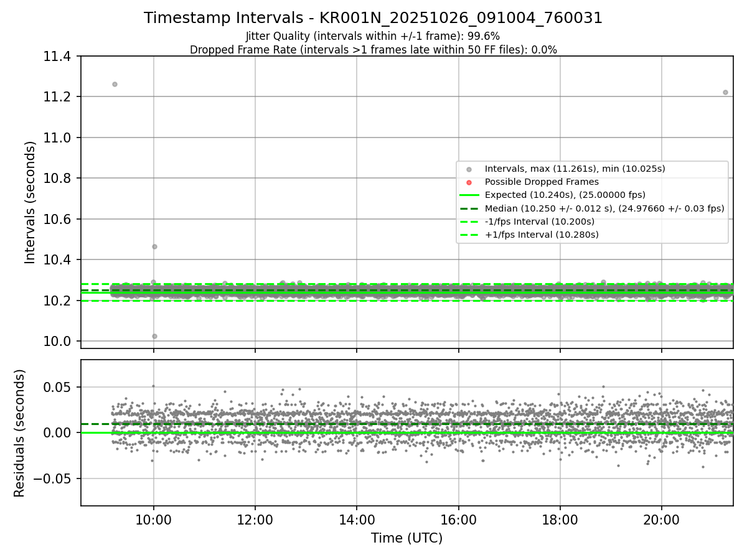Viewport: 747px width, 560px height.
Task: Click the 'Intervals (seconds)' y-axis label
Action: [31, 202]
